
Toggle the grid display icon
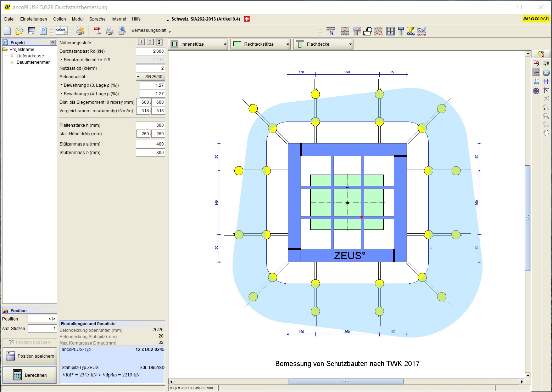546,82
